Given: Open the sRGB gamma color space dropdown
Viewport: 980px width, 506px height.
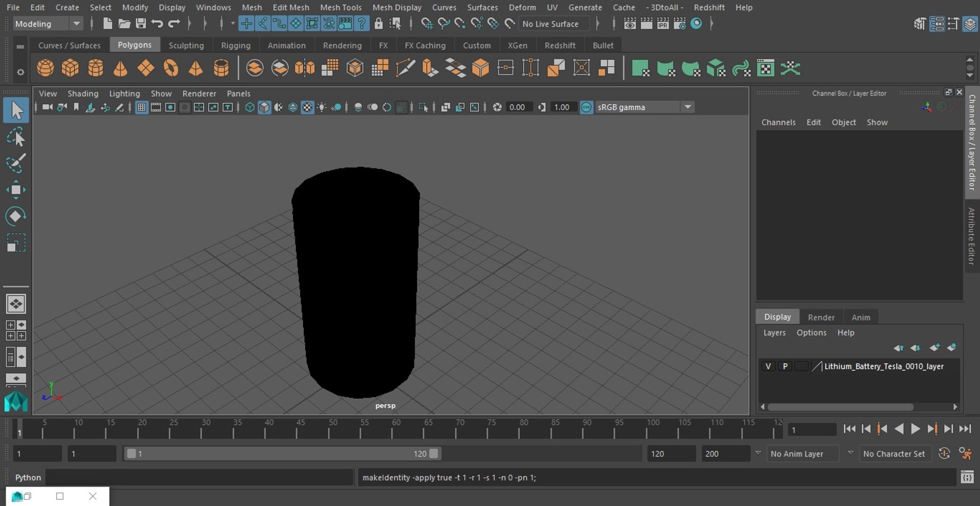Looking at the screenshot, I should pos(645,107).
